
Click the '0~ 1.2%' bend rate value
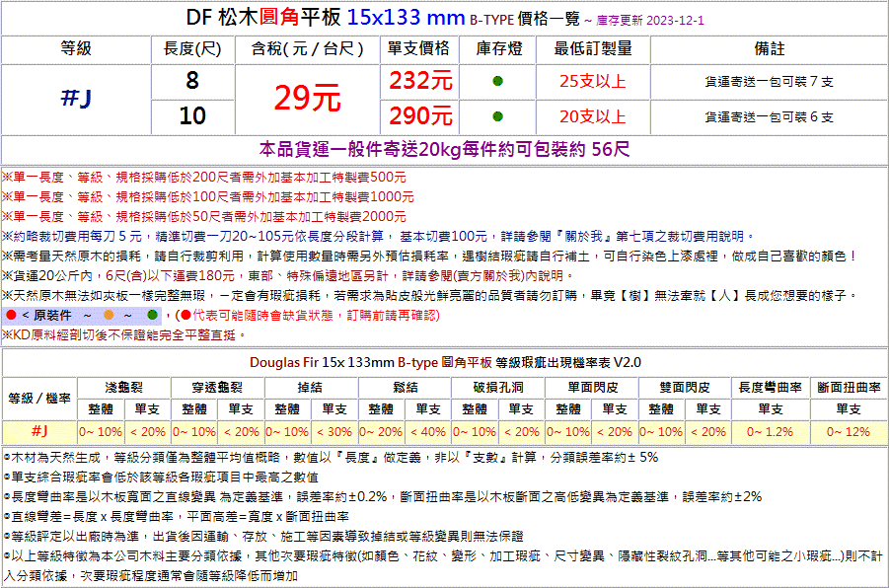click(x=770, y=432)
